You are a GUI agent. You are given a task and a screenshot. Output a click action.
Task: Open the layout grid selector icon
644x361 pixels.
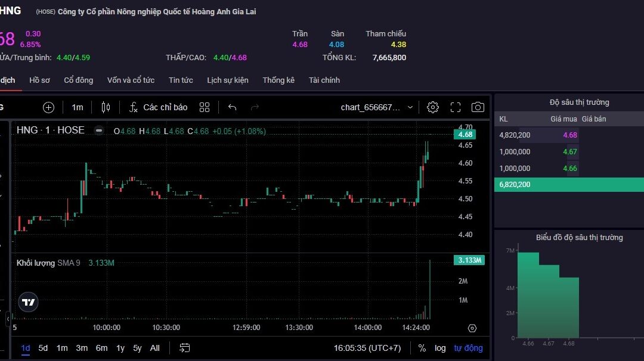pos(205,107)
